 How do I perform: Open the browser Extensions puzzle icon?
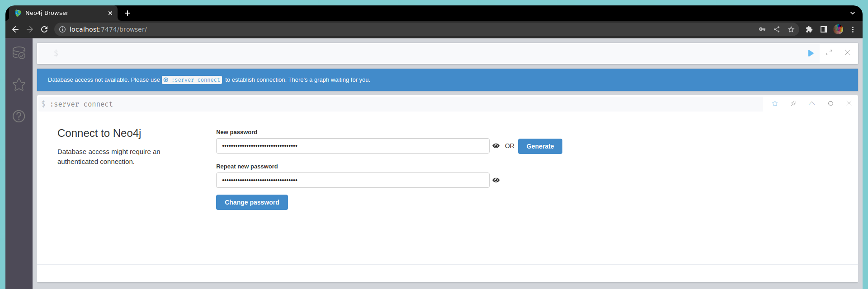(809, 29)
